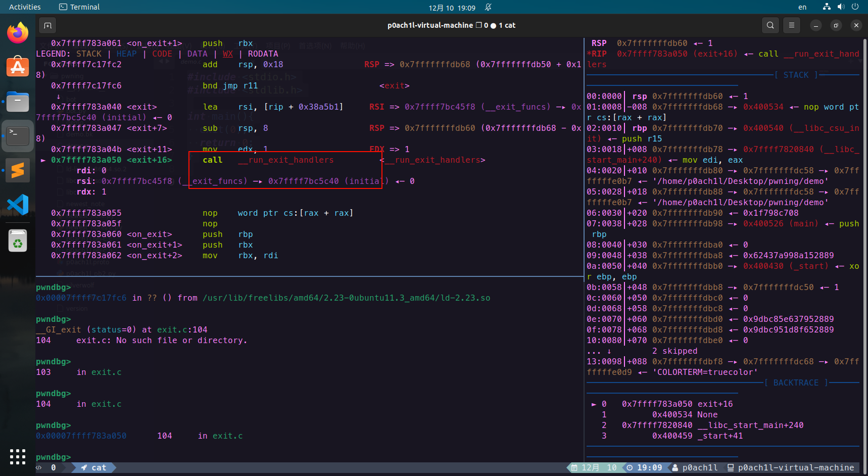868x476 pixels.
Task: Open terminal search magnifier button
Action: click(770, 25)
